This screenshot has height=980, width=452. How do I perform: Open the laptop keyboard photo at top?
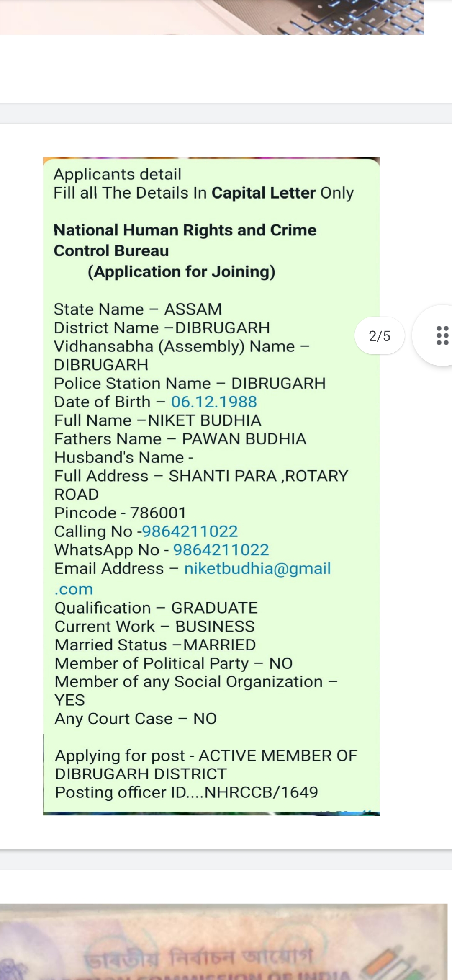212,17
